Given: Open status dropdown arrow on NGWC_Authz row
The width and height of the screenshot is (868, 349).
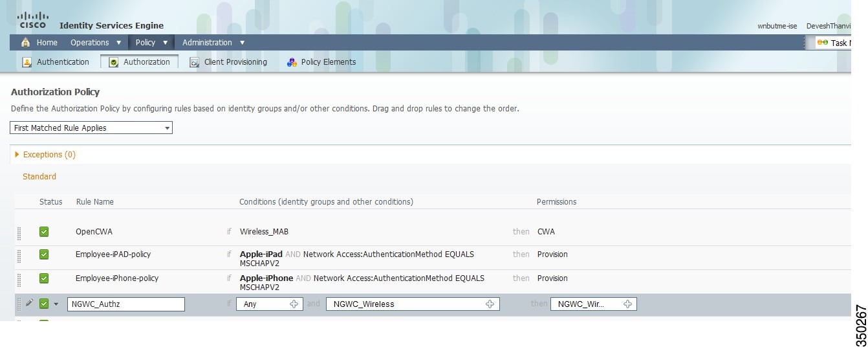Looking at the screenshot, I should pos(56,304).
